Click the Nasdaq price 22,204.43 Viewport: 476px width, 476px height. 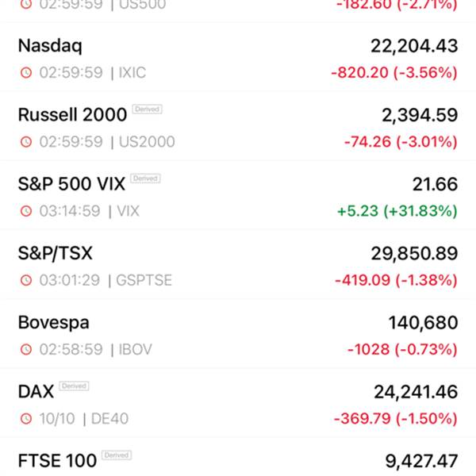pyautogui.click(x=413, y=46)
